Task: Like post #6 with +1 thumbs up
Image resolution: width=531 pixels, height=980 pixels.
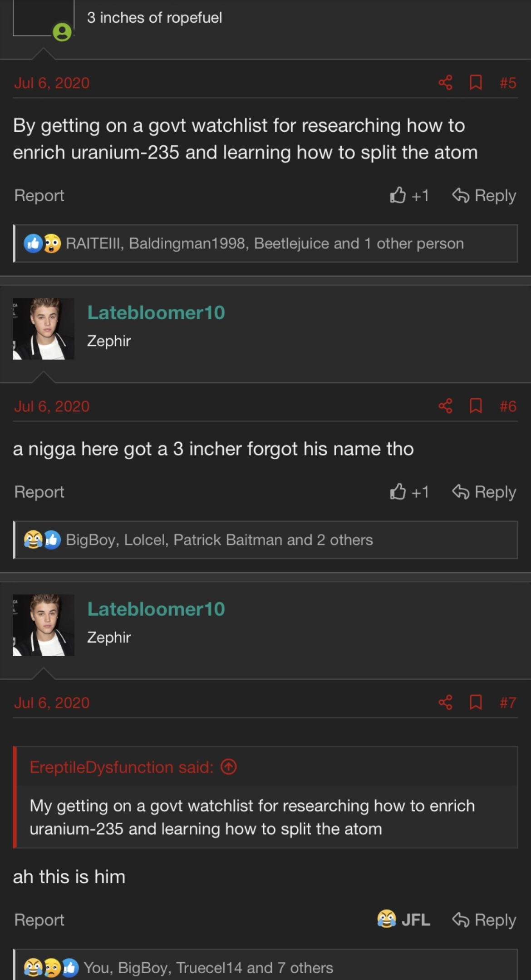Action: point(409,492)
